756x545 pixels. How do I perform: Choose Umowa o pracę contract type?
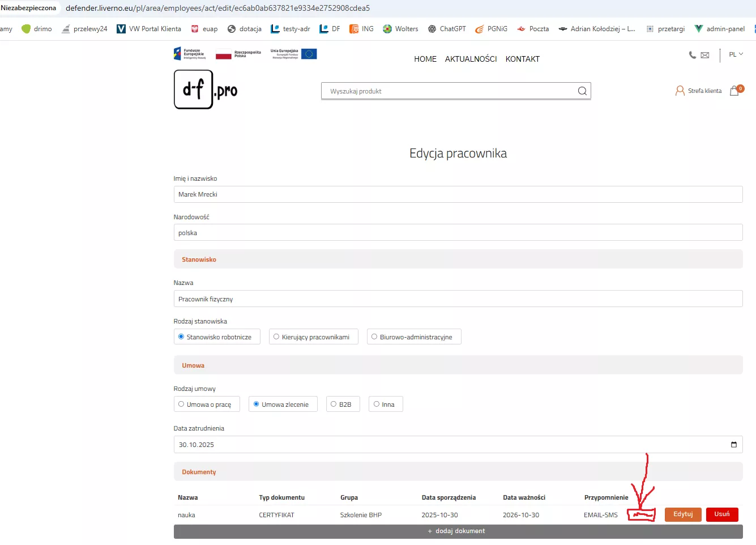181,404
